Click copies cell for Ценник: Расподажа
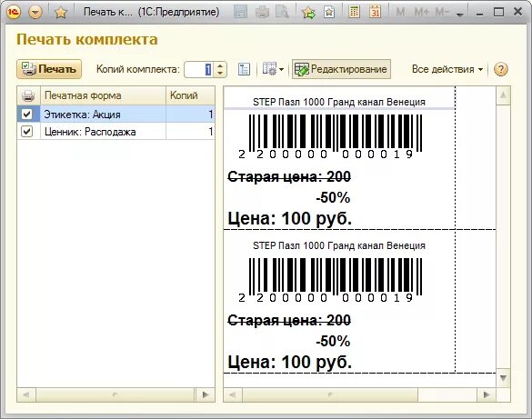The image size is (532, 419). click(190, 131)
